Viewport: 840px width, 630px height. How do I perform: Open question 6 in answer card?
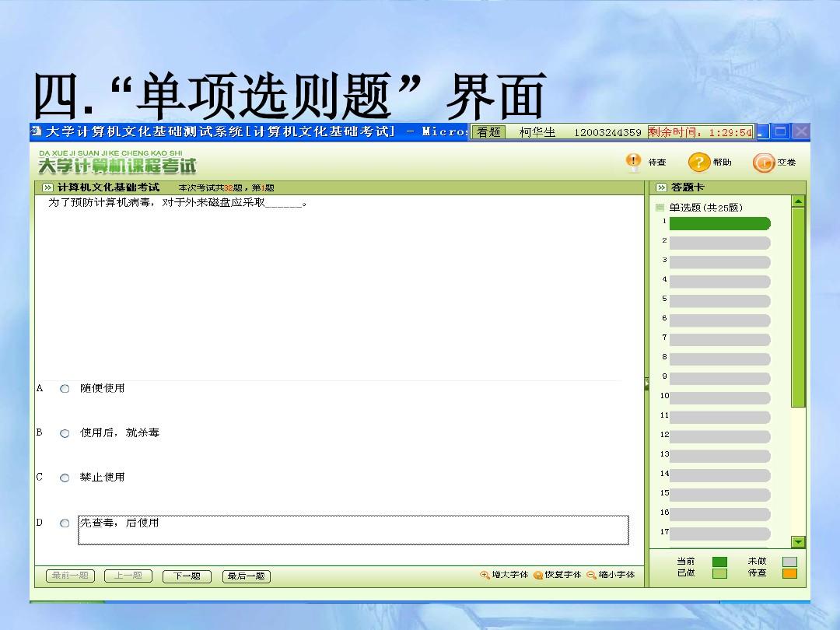[720, 320]
